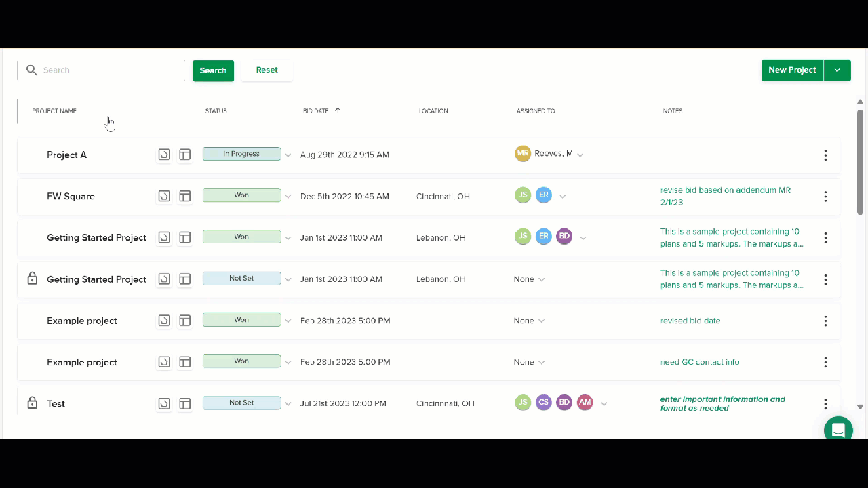Click ER avatar in FW Square row
868x488 pixels.
click(543, 195)
